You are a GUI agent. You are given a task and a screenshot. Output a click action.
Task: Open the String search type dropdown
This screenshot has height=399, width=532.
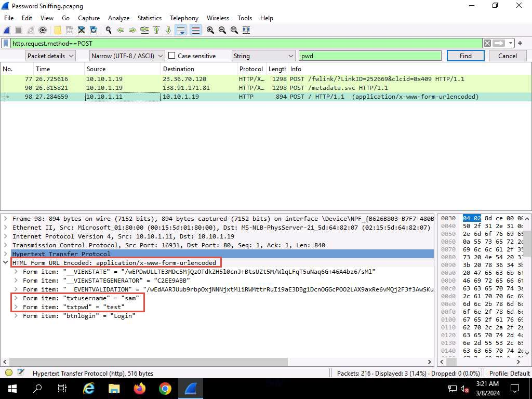[x=263, y=56]
